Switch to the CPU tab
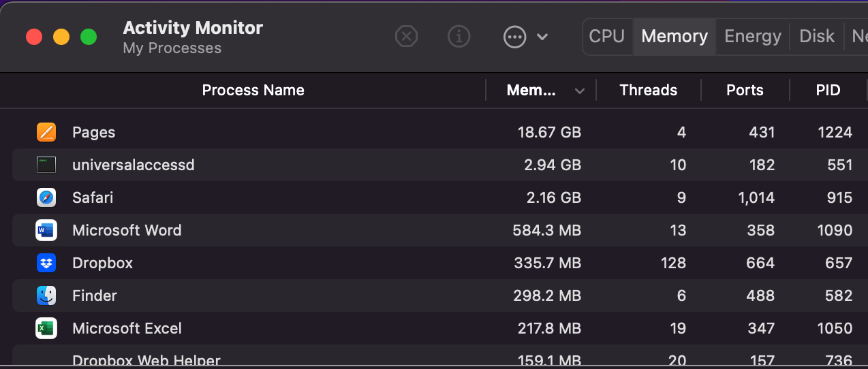Image resolution: width=868 pixels, height=369 pixels. point(606,36)
